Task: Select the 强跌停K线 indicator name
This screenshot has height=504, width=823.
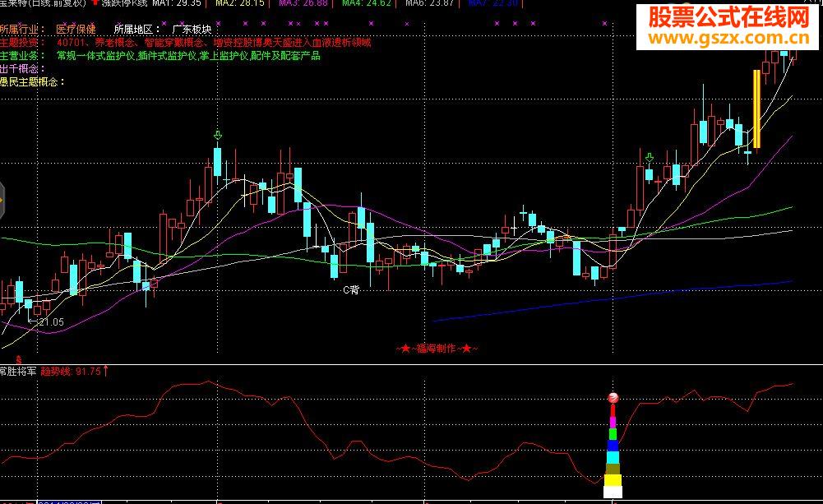Action: point(124,3)
